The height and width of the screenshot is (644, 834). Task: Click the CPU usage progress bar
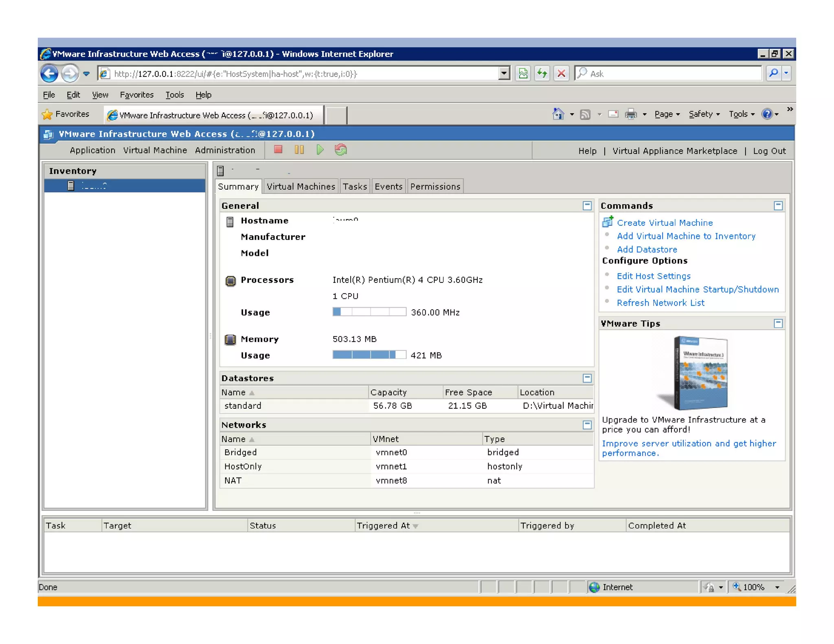(x=369, y=312)
